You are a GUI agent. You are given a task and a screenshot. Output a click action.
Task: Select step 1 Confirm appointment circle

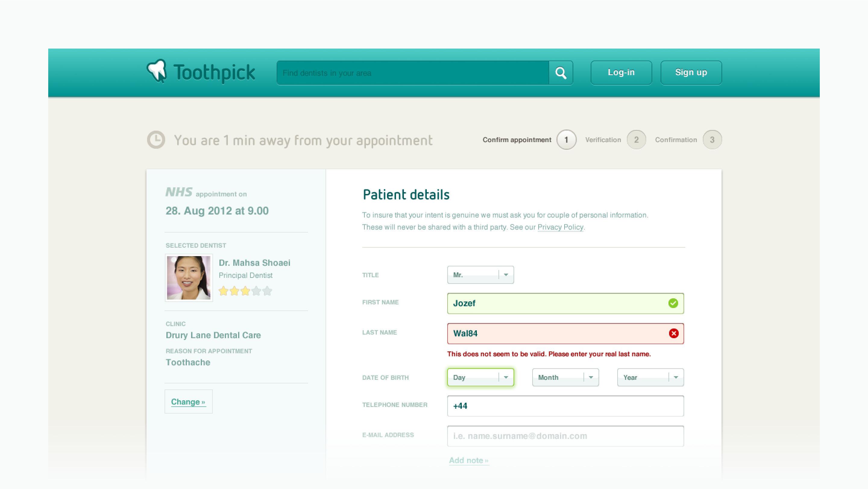coord(566,140)
